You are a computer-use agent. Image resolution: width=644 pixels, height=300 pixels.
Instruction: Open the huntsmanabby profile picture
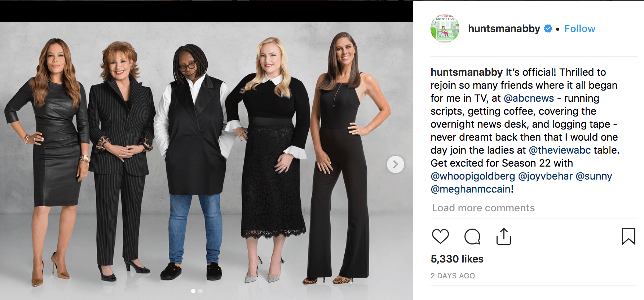click(x=445, y=28)
